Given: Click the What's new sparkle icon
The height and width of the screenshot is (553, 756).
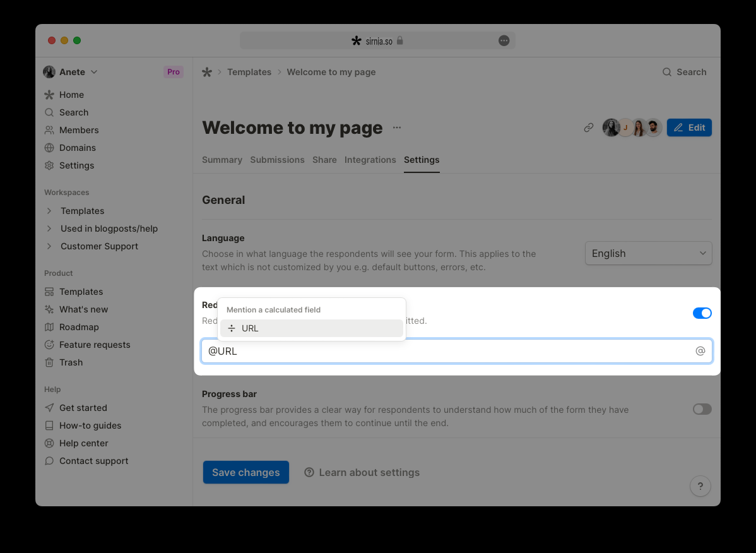Looking at the screenshot, I should pyautogui.click(x=49, y=309).
